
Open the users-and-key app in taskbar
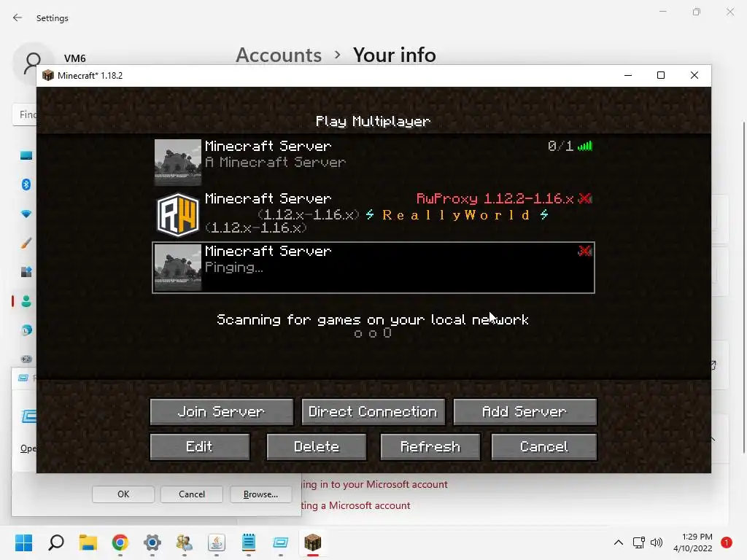[x=185, y=542]
